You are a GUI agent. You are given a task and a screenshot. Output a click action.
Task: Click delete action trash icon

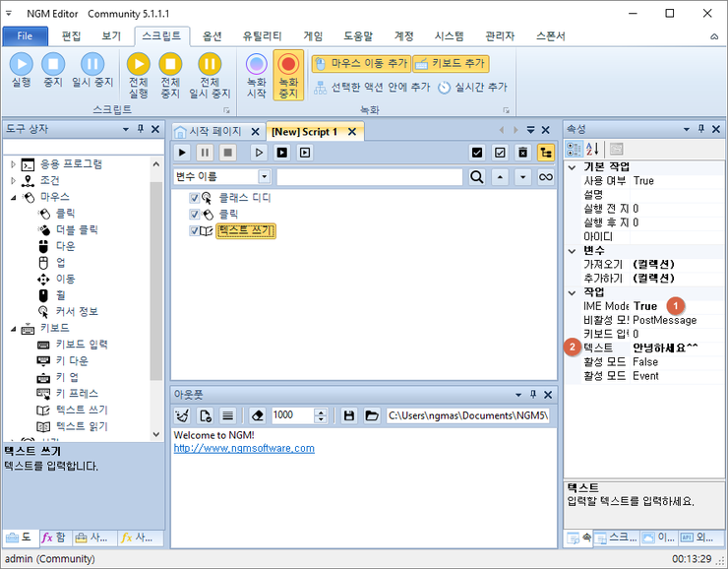[522, 153]
